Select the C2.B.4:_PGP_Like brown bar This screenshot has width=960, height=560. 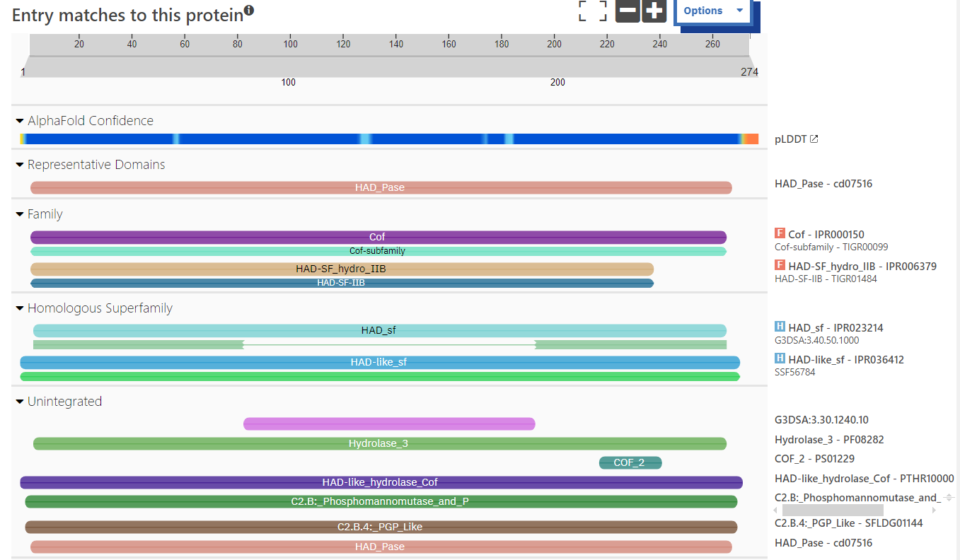pyautogui.click(x=381, y=527)
